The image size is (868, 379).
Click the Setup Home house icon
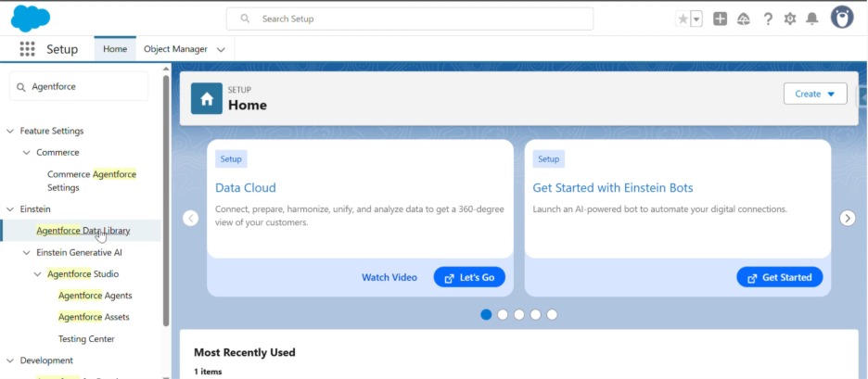point(207,98)
